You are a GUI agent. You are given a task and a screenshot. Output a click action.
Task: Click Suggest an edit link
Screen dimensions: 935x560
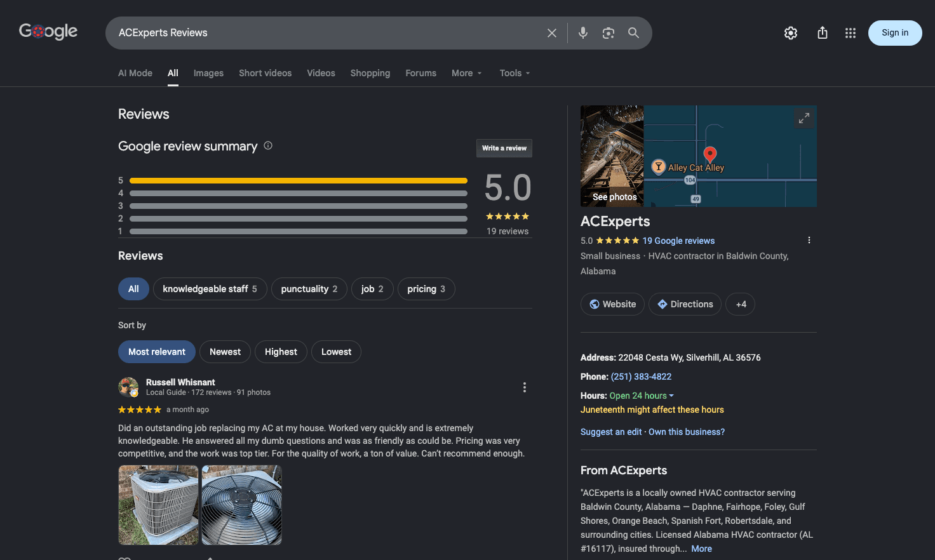611,432
